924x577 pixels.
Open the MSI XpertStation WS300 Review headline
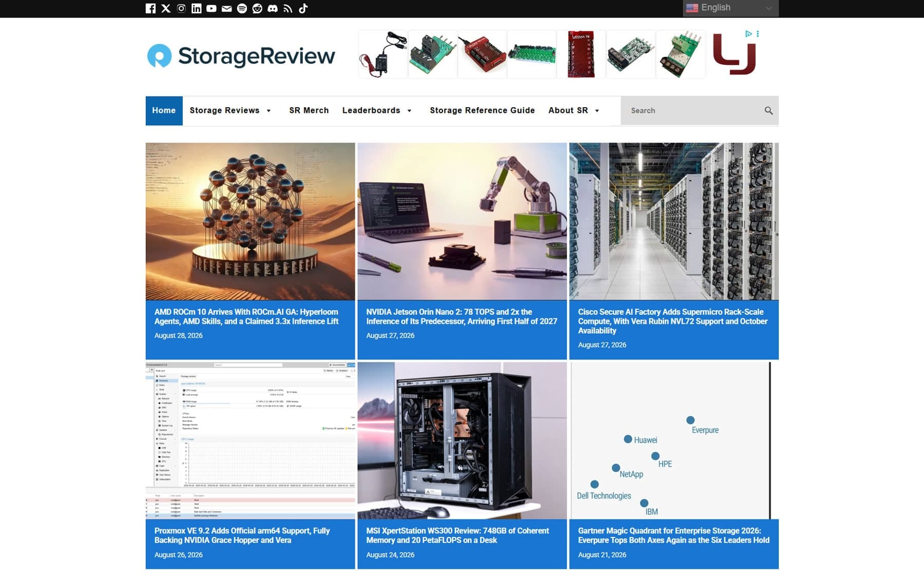tap(457, 535)
